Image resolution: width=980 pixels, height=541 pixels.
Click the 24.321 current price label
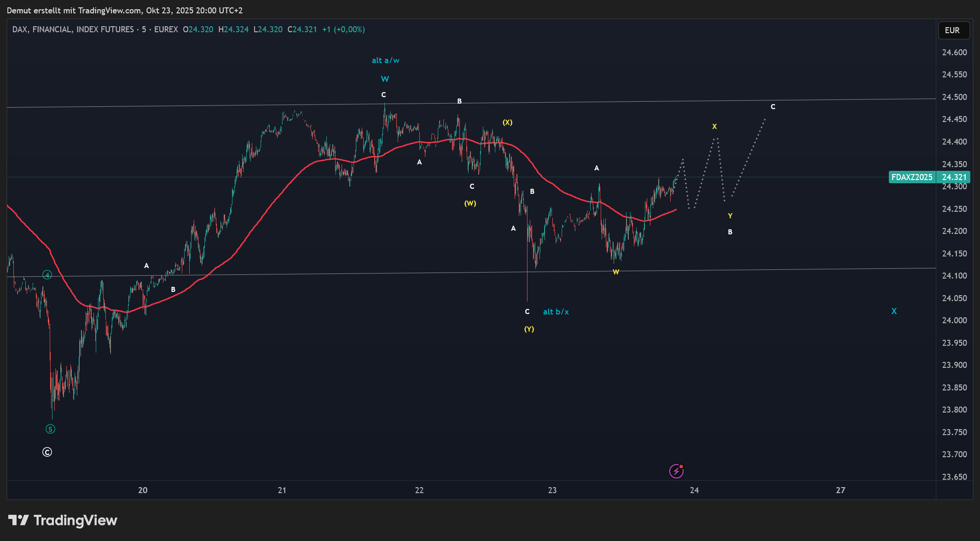[954, 177]
